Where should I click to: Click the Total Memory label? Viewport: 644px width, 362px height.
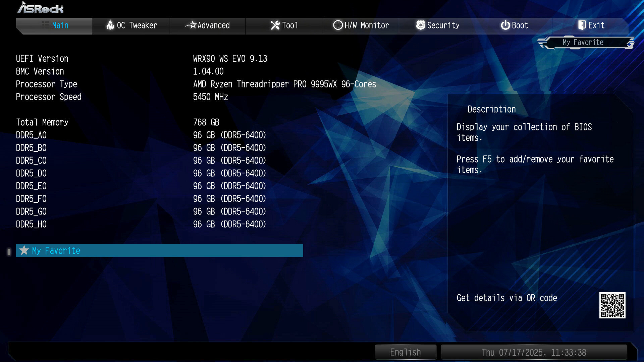tap(42, 122)
